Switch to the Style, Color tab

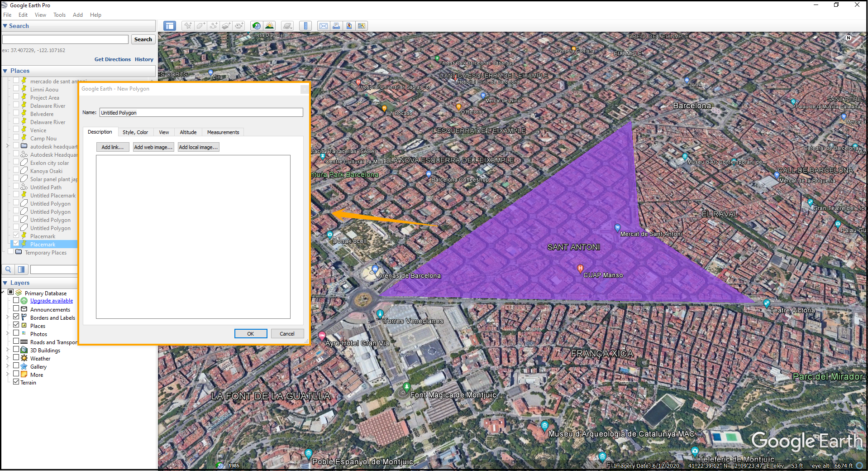pos(135,132)
